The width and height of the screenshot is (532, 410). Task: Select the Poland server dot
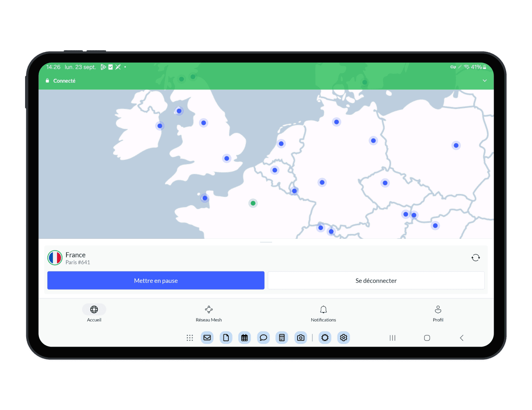456,145
